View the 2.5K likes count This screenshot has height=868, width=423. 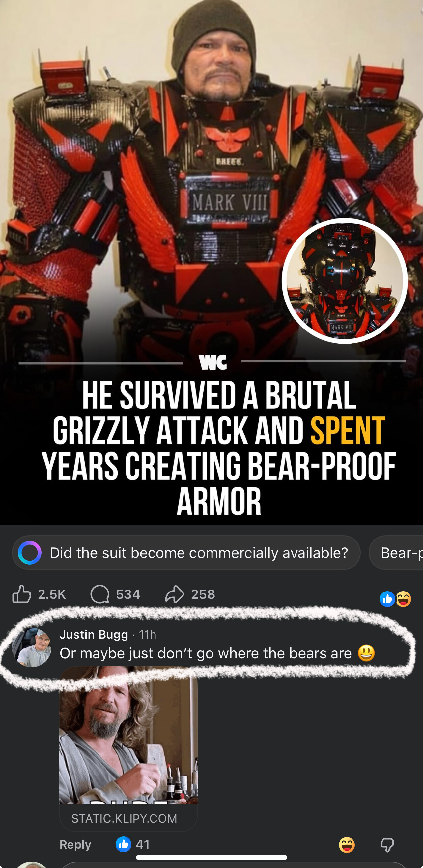pyautogui.click(x=52, y=594)
